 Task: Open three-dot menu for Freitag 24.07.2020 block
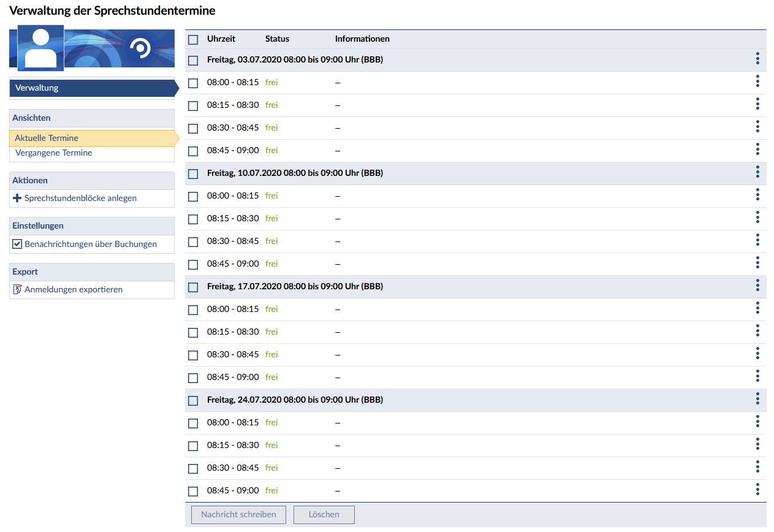pos(757,399)
